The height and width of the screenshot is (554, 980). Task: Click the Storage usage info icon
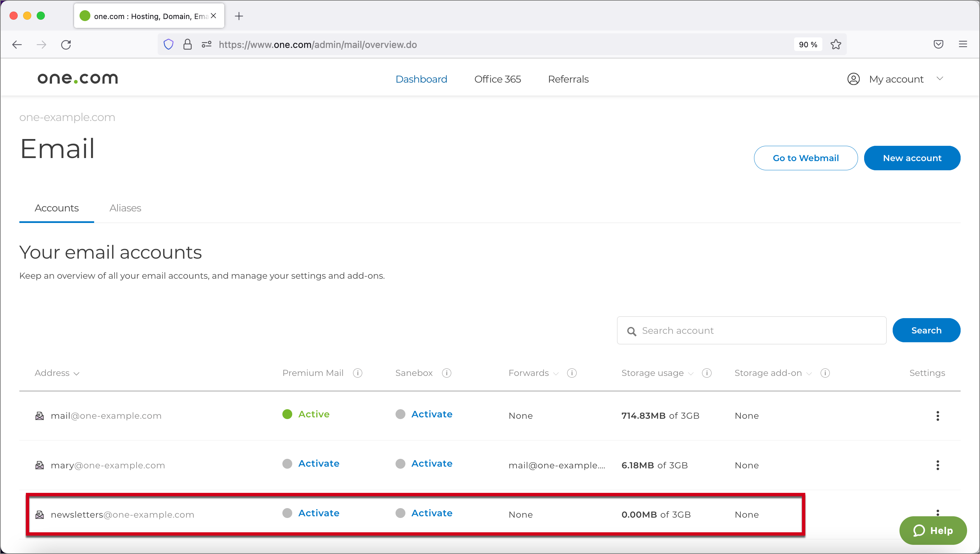(706, 373)
